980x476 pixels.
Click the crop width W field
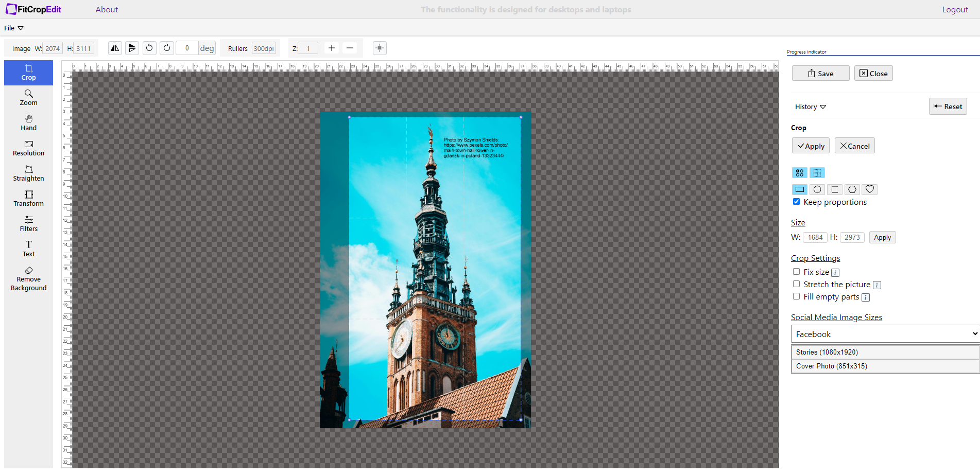[815, 237]
